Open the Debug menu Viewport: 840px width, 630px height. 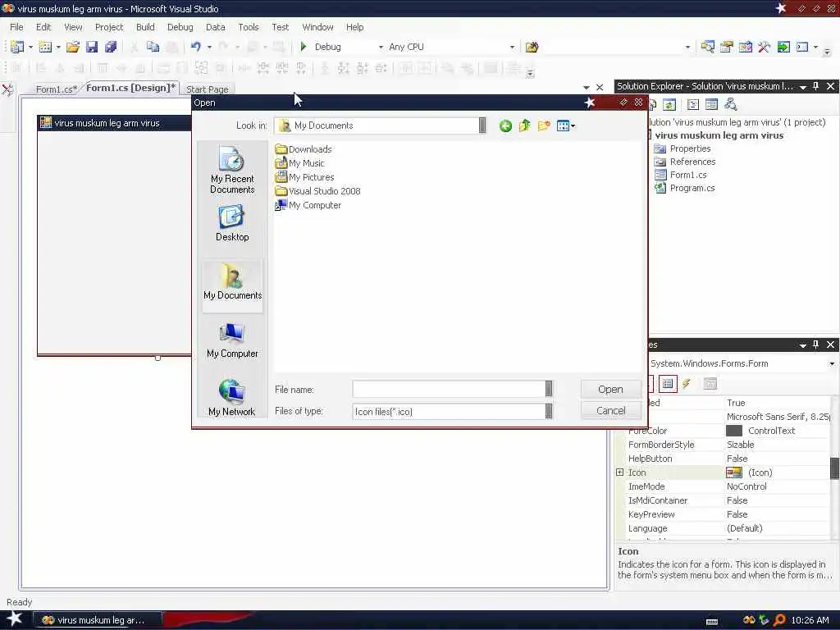180,27
